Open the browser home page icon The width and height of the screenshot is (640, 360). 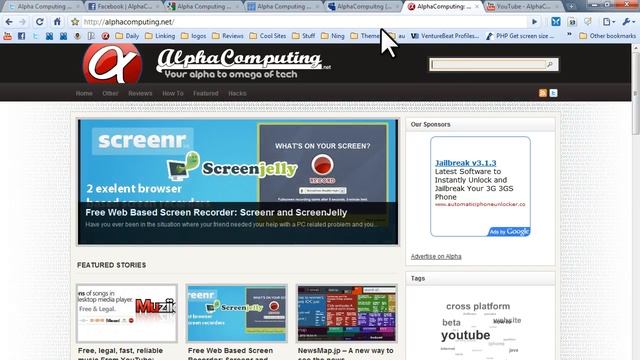coord(57,22)
